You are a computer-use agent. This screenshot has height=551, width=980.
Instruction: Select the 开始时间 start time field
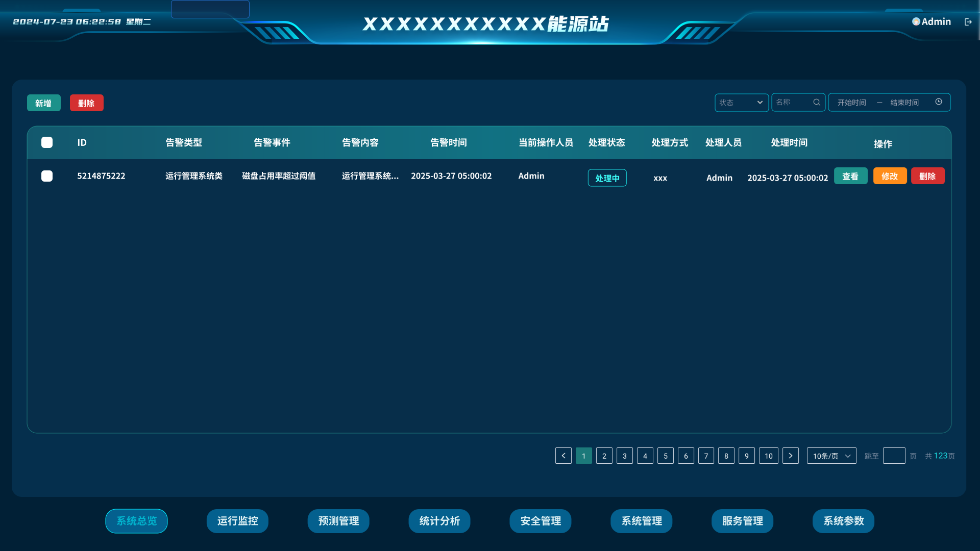point(852,103)
